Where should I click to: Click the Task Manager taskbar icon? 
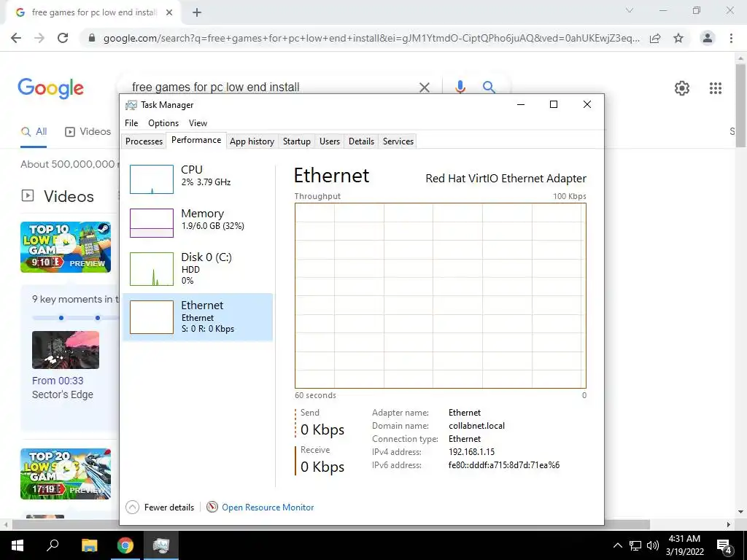point(161,545)
